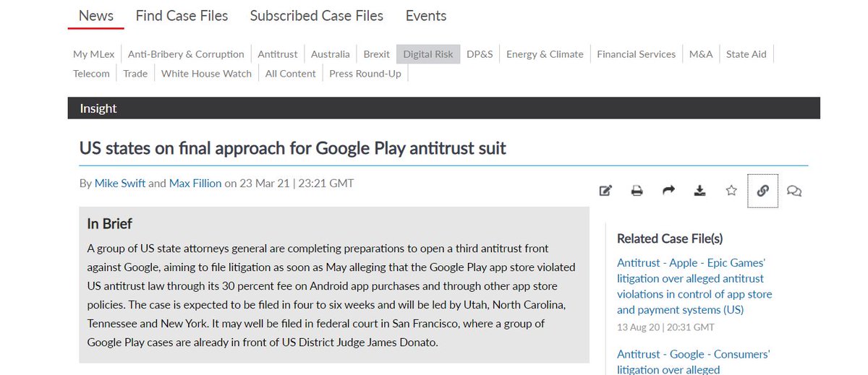Go to Subscribed Case Files tab
This screenshot has width=868, height=375.
coord(317,15)
